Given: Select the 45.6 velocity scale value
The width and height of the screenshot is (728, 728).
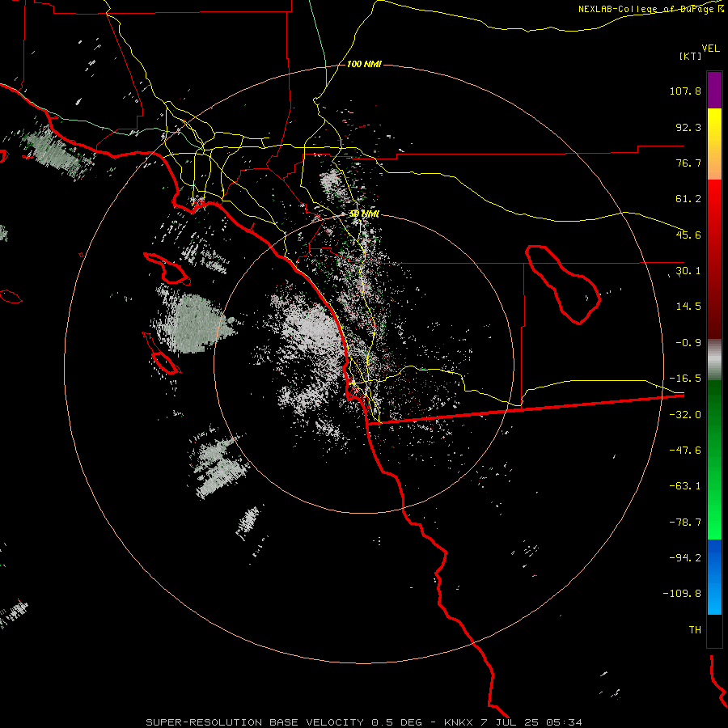Looking at the screenshot, I should [x=688, y=235].
